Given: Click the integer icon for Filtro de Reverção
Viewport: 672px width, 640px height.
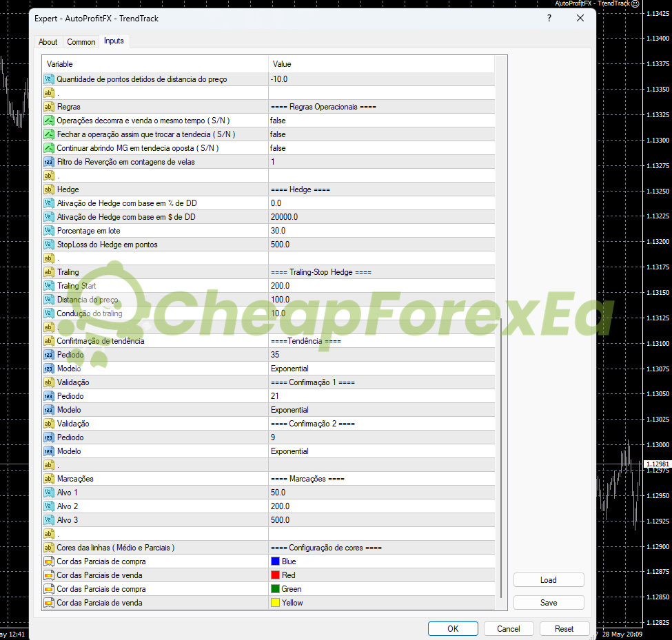Looking at the screenshot, I should (x=49, y=162).
